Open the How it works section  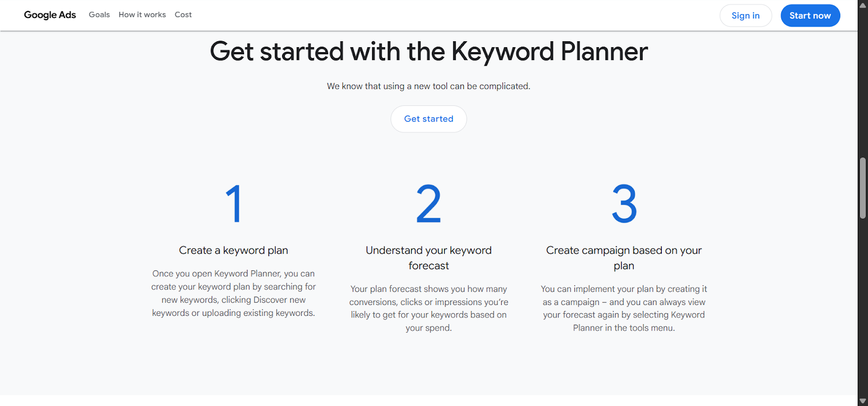[142, 15]
